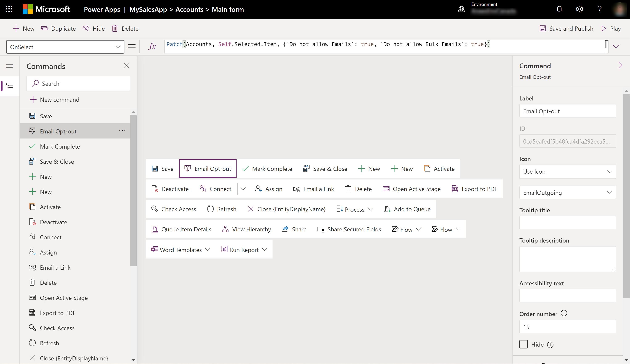Click the Email Opt-out canvas button
This screenshot has width=630, height=364.
[208, 169]
